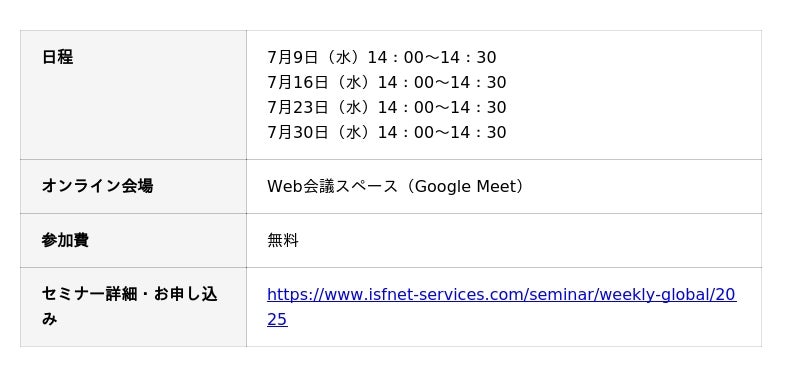Click the セミナー詳細・お申し込み header cell

[133, 307]
